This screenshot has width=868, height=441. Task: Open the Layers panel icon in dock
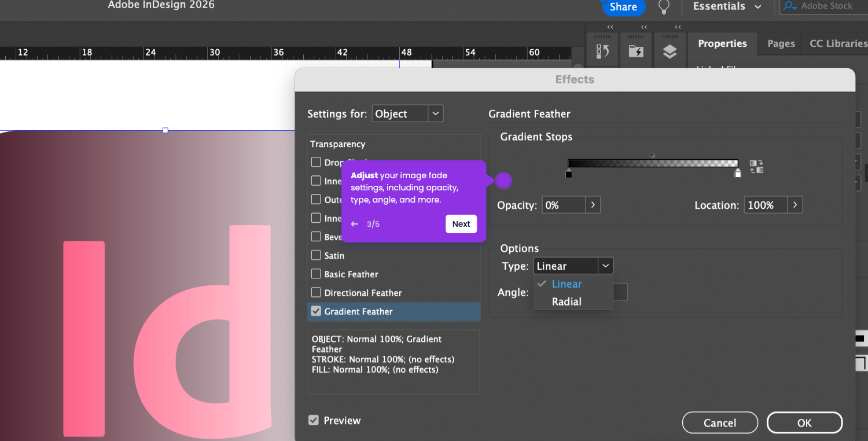[x=670, y=52]
